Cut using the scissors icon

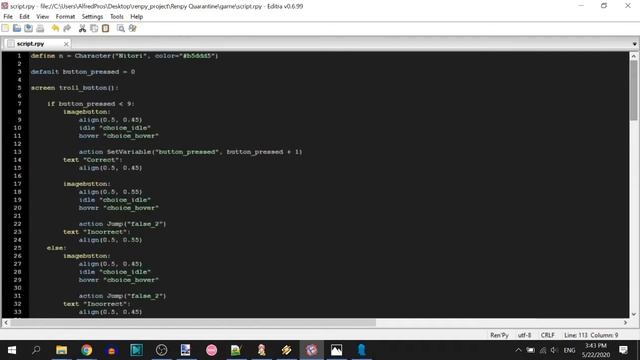coord(82,28)
